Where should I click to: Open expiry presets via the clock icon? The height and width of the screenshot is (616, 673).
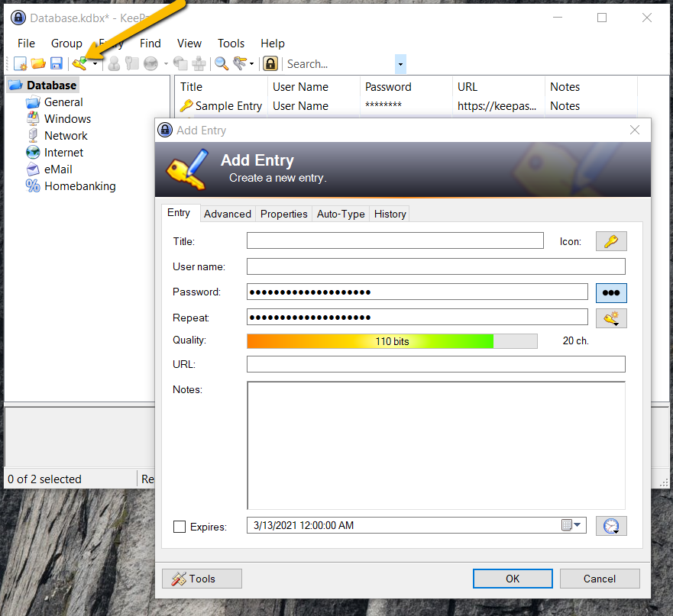point(610,526)
